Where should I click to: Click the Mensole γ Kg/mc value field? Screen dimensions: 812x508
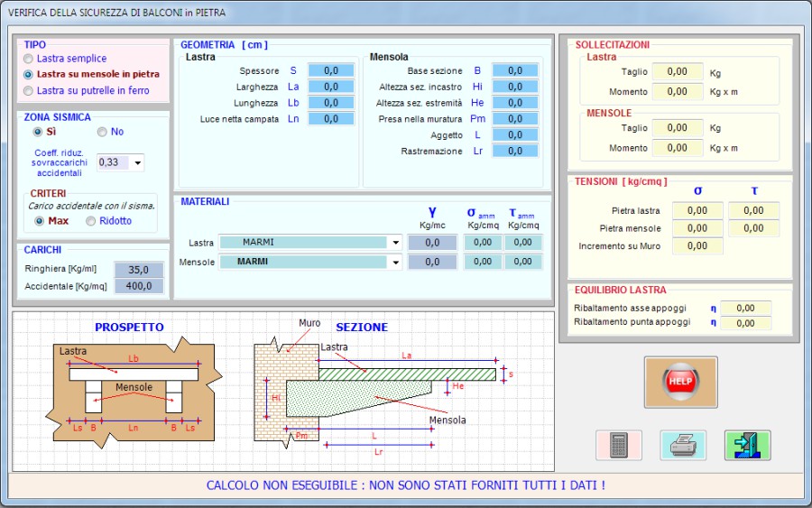(432, 262)
